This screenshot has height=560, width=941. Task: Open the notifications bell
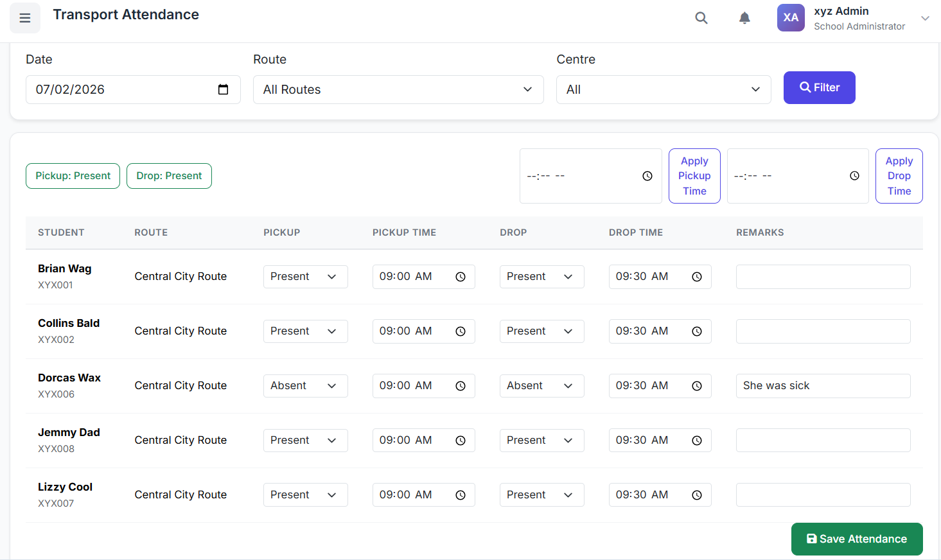pos(744,18)
